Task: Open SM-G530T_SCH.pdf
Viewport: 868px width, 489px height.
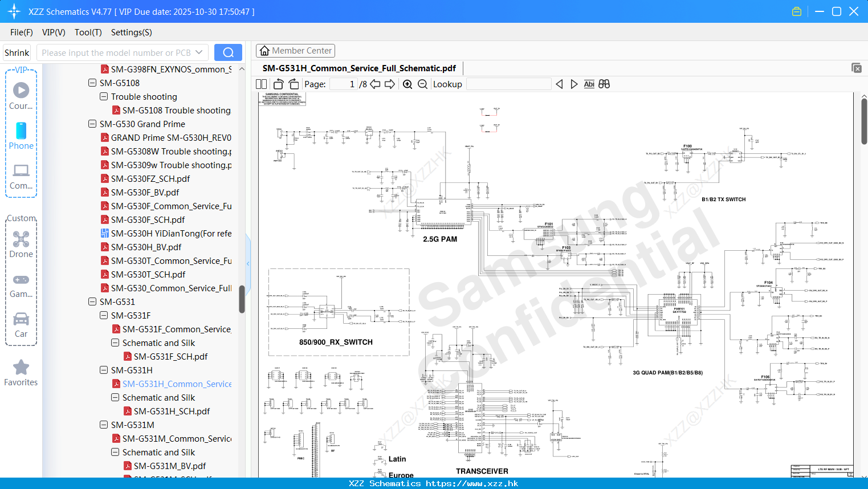Action: pyautogui.click(x=143, y=274)
